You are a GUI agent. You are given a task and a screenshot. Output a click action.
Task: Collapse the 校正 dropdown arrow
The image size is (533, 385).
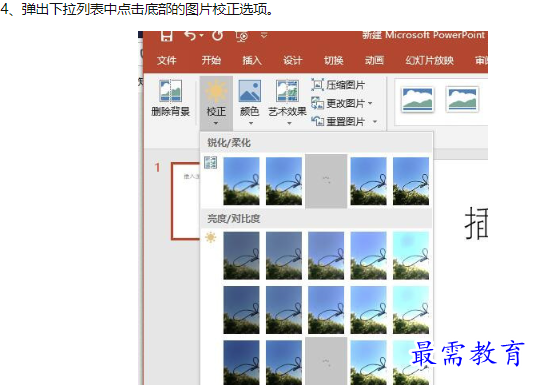tap(216, 123)
